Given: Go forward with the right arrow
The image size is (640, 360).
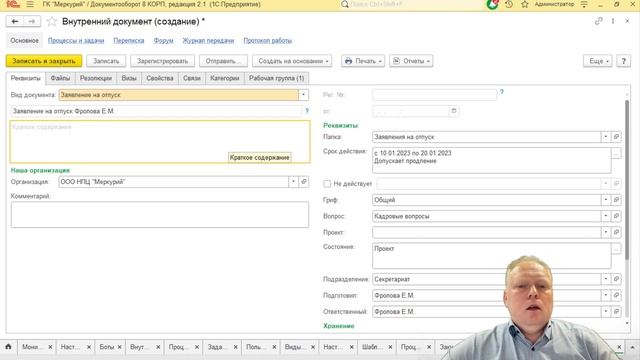Looking at the screenshot, I should [x=32, y=21].
